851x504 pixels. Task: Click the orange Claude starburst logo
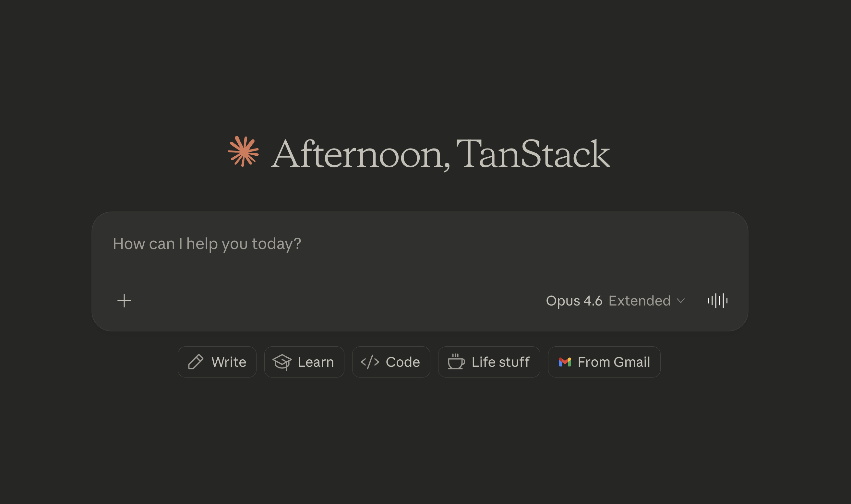(x=243, y=151)
